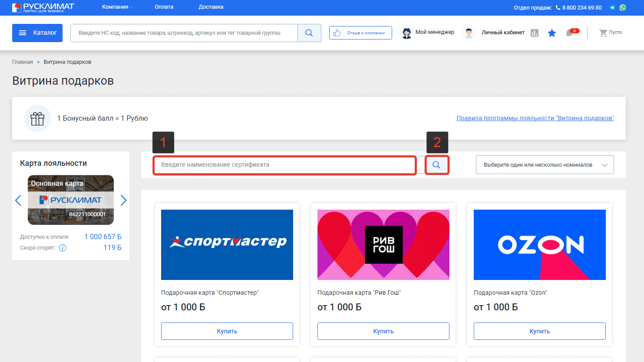The height and width of the screenshot is (362, 644).
Task: Focus the certificate name search field
Action: pos(285,165)
